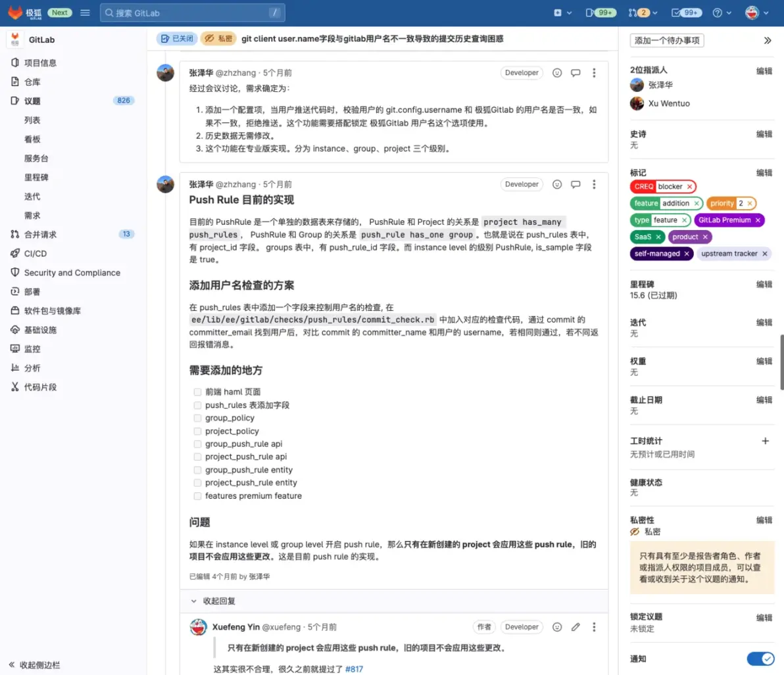
Task: Open the 15.6 milestone link
Action: click(654, 295)
